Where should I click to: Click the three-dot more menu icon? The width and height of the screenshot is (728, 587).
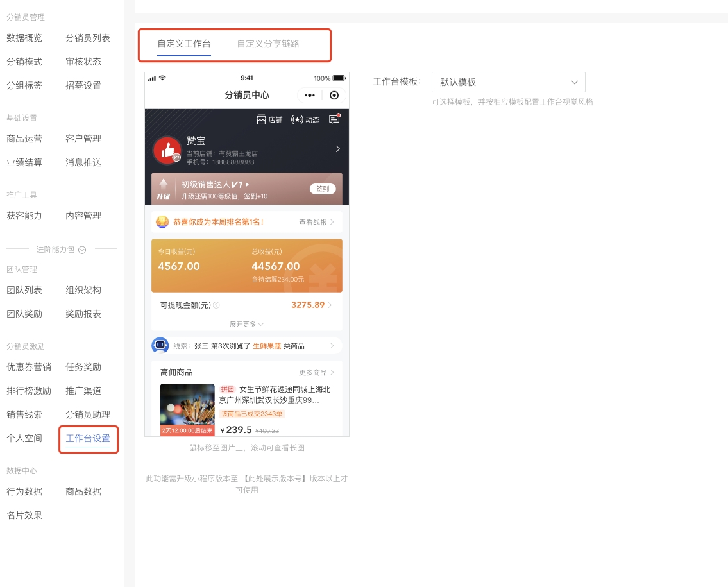click(x=310, y=95)
